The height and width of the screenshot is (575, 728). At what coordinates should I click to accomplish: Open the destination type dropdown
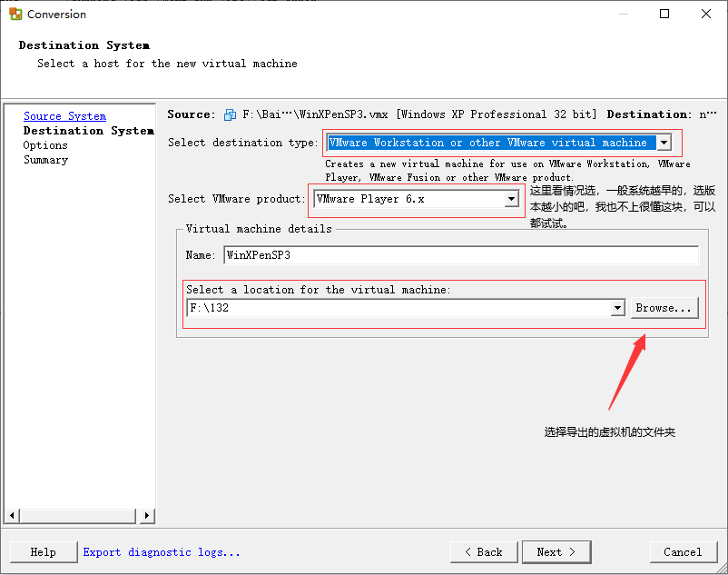point(664,143)
